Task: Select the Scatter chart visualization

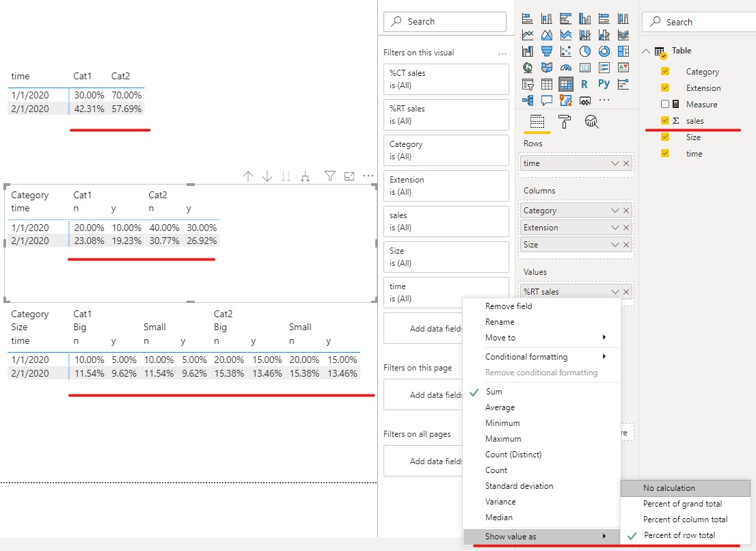Action: (565, 51)
